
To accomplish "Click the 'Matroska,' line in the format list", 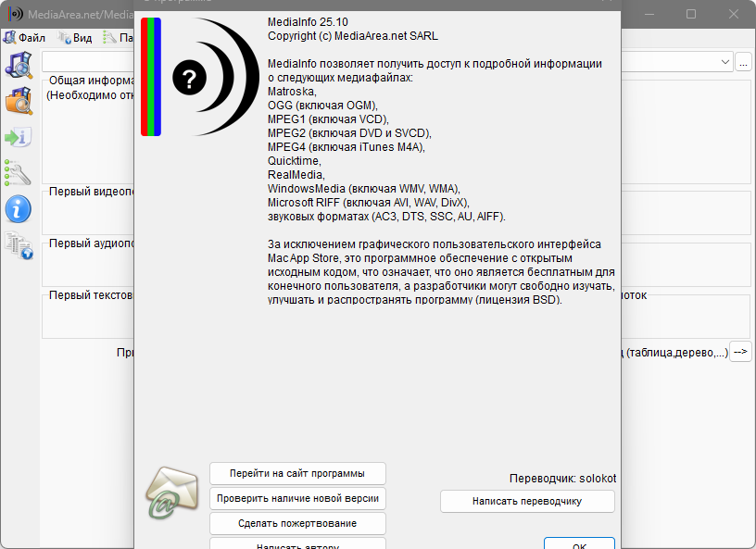I will [x=292, y=92].
